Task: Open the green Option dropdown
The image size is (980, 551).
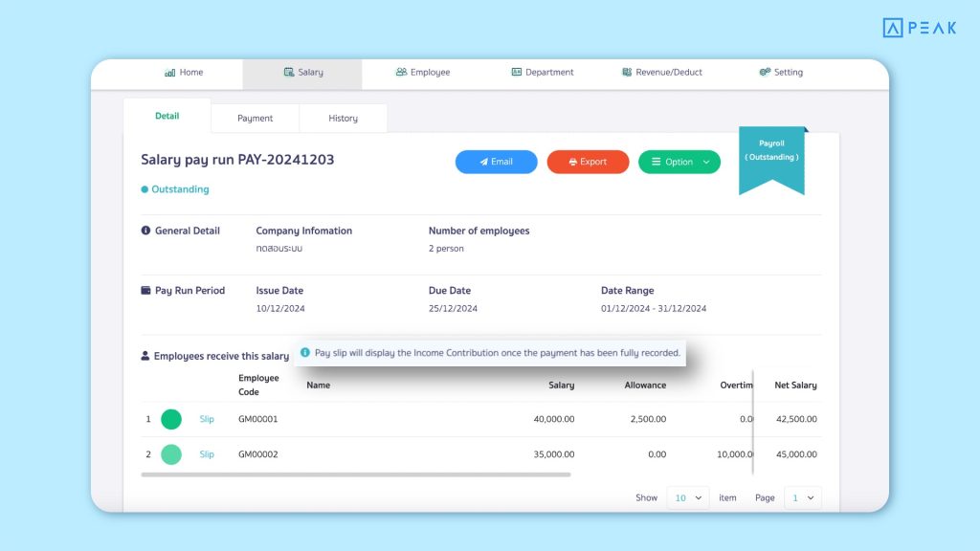Action: pos(679,162)
